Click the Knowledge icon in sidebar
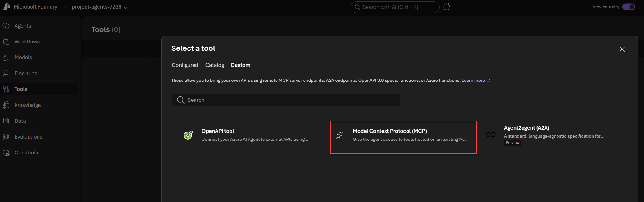 point(6,105)
